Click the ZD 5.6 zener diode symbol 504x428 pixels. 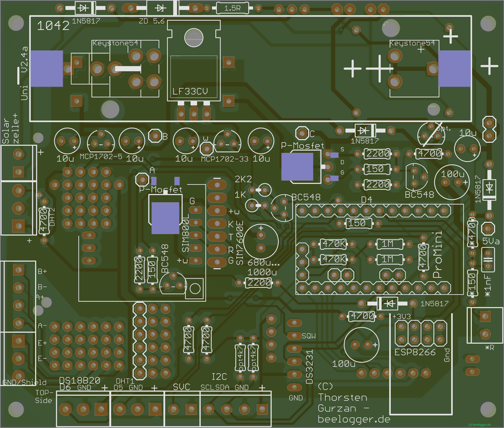[160, 8]
